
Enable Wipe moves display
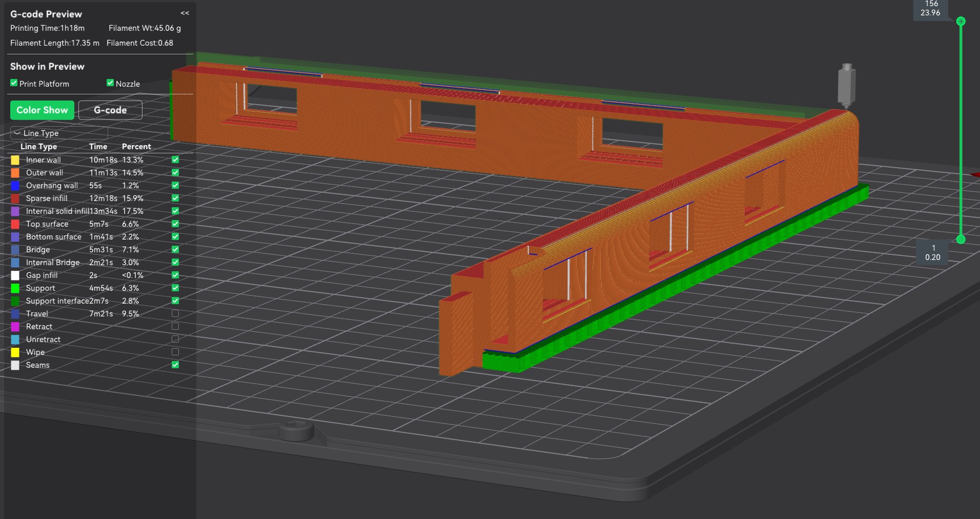pyautogui.click(x=175, y=352)
